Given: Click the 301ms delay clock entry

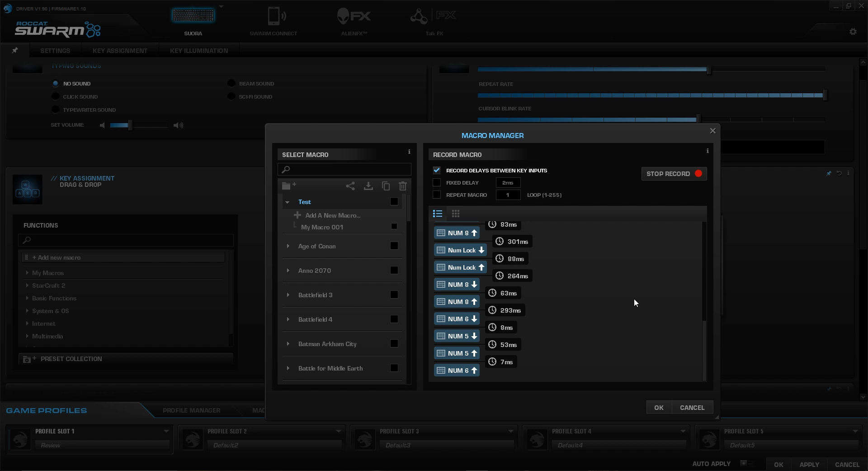Looking at the screenshot, I should 512,242.
